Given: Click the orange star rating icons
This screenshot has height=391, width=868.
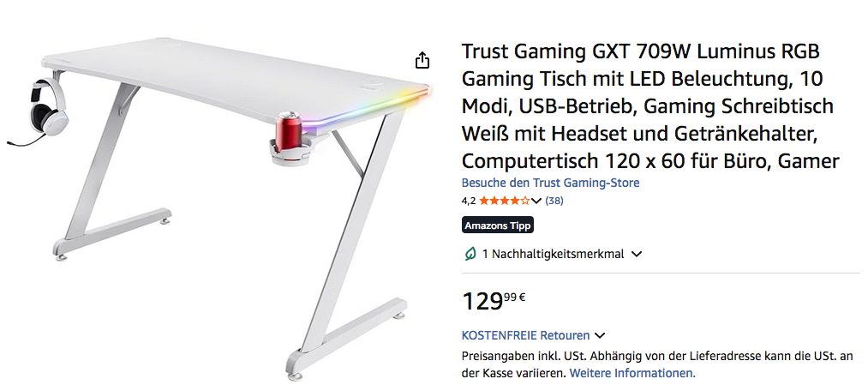Looking at the screenshot, I should click(504, 201).
